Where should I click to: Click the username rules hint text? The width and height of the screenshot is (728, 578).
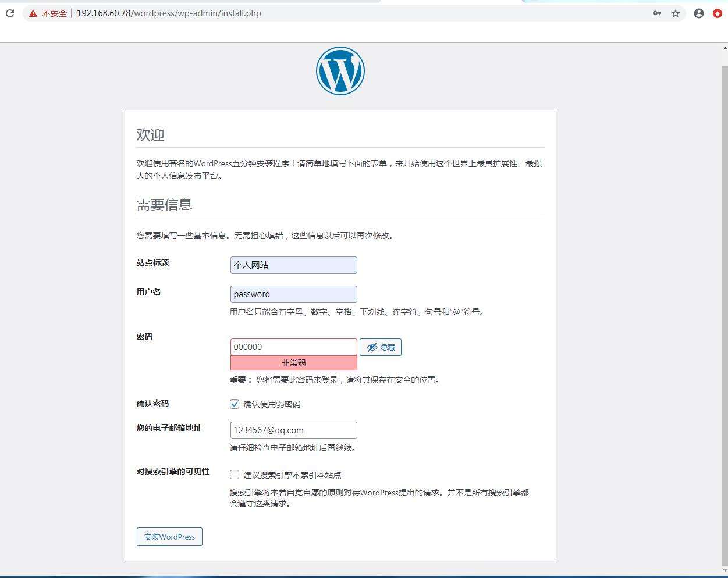[358, 312]
